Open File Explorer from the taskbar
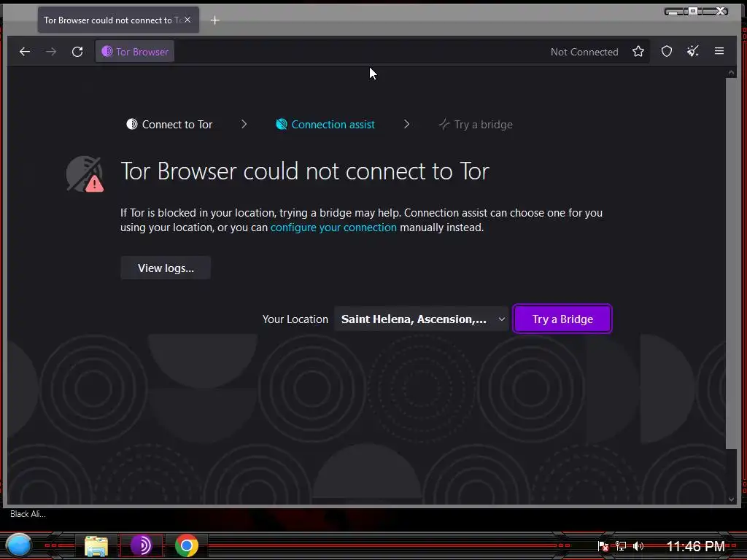The width and height of the screenshot is (747, 560). pos(96,545)
